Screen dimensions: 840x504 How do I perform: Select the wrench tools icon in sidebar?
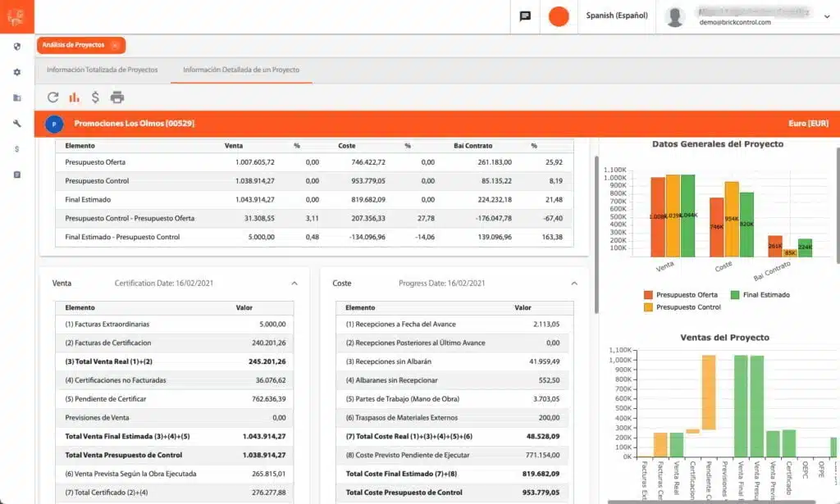tap(15, 123)
